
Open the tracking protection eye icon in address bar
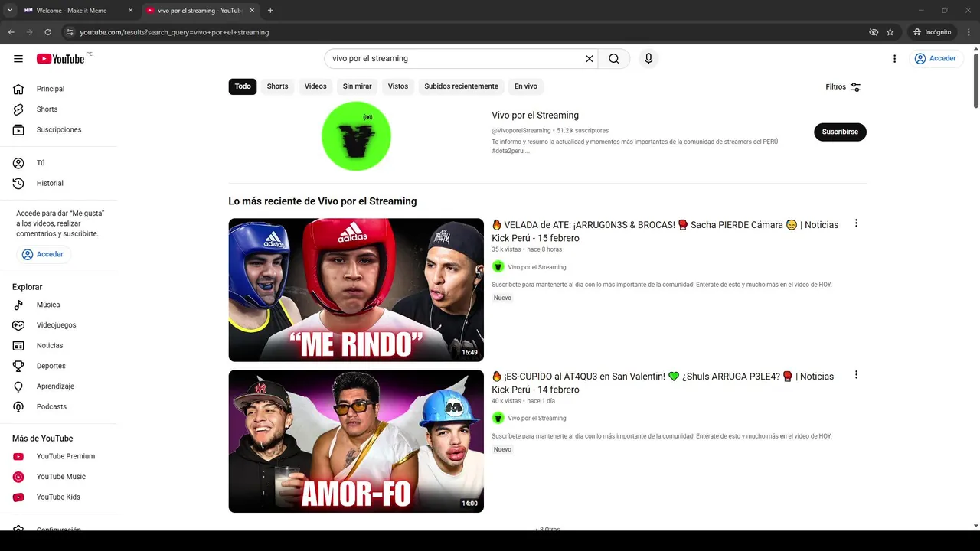[874, 32]
